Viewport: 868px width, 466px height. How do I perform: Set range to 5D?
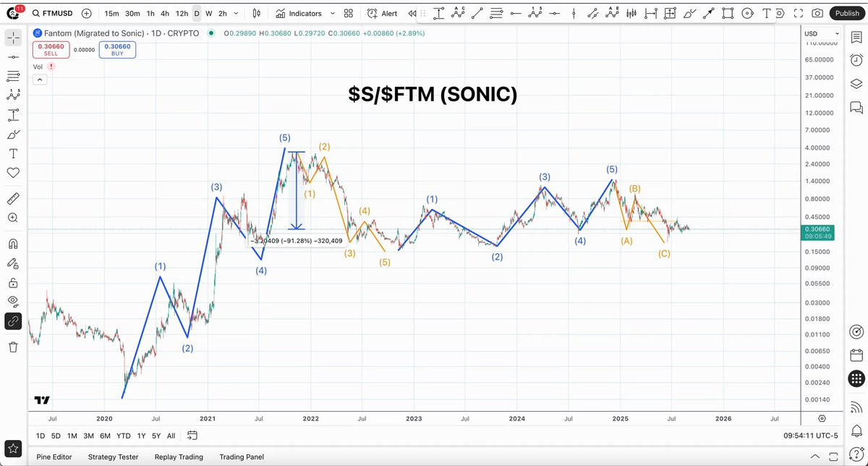[x=56, y=436]
